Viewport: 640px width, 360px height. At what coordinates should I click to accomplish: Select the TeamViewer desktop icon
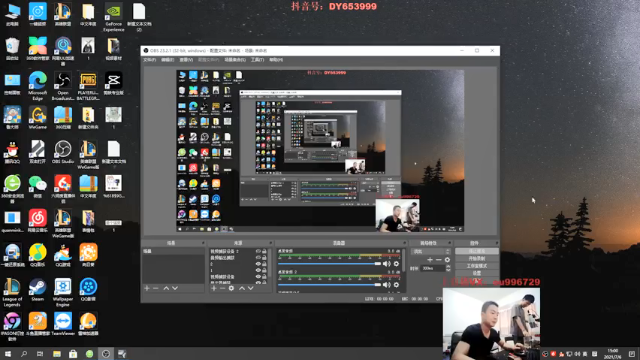pos(63,324)
